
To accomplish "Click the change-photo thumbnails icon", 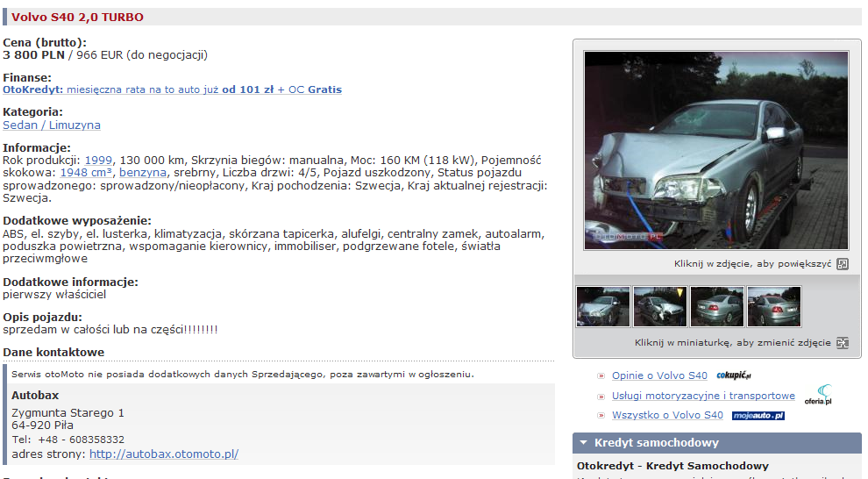I will click(842, 343).
